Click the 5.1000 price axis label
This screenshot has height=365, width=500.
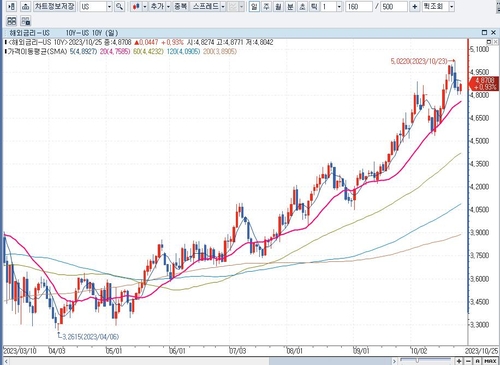tap(480, 49)
